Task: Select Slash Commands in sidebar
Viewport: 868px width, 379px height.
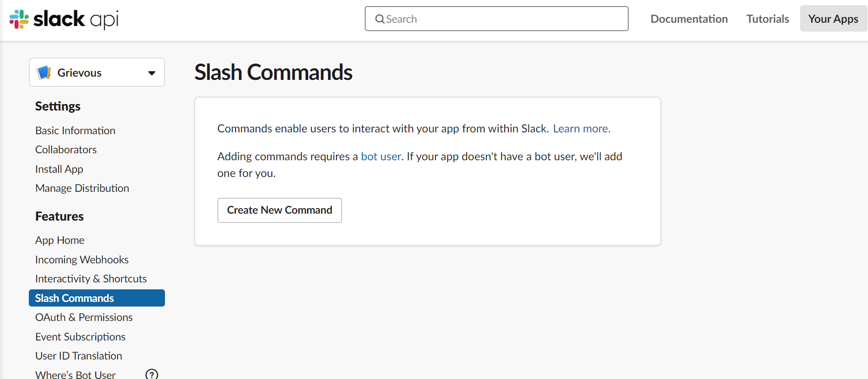Action: tap(97, 298)
